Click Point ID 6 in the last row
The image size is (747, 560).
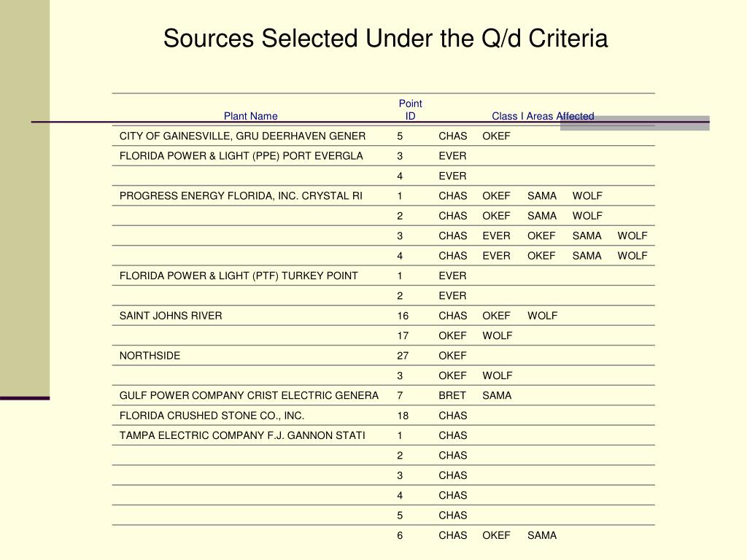[x=400, y=536]
